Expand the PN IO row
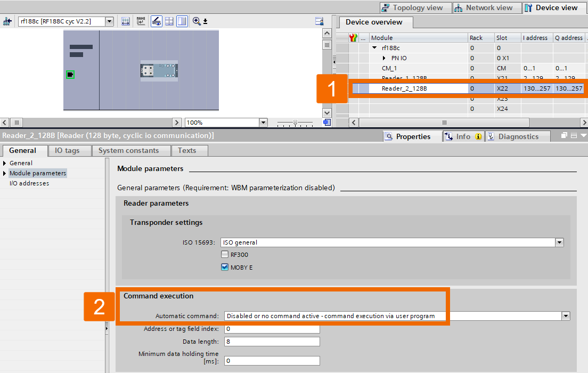This screenshot has height=373, width=588. 384,58
